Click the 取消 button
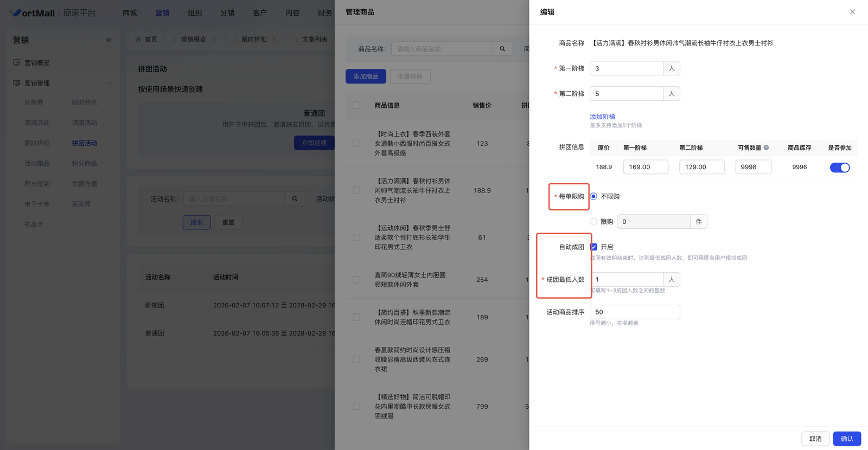The height and width of the screenshot is (450, 868). tap(815, 439)
